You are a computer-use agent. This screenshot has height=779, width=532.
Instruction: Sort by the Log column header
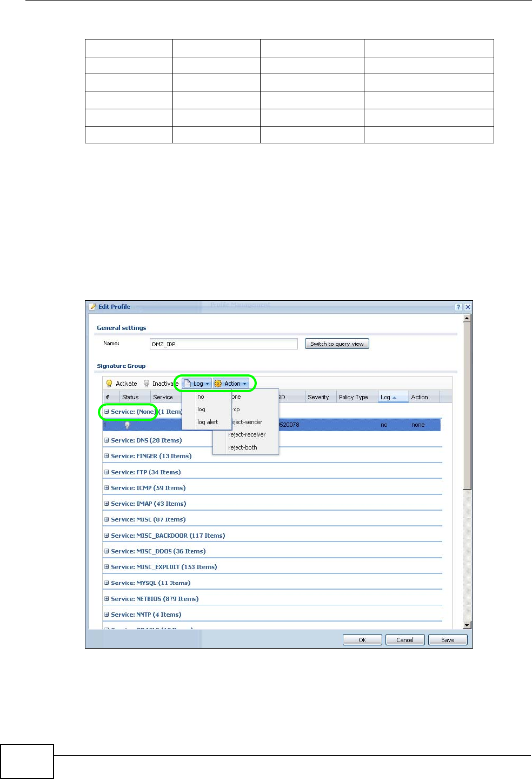pos(393,397)
